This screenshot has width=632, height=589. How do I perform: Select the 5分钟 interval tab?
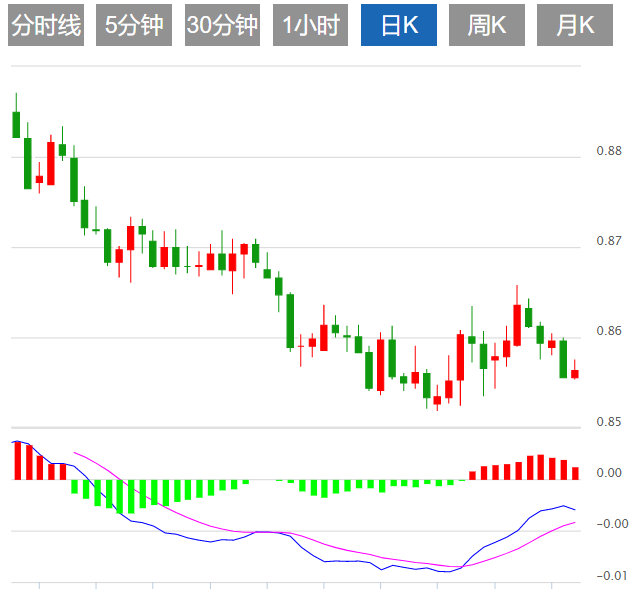(x=134, y=25)
